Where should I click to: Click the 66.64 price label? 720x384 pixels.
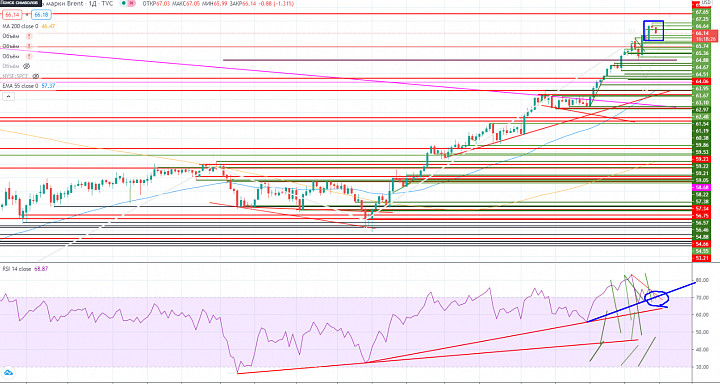pyautogui.click(x=701, y=26)
